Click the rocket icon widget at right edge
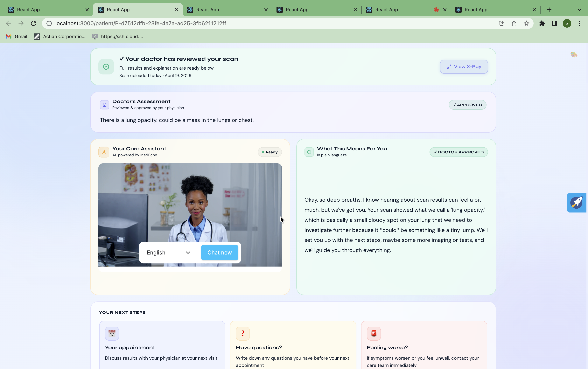This screenshot has height=369, width=588. (576, 203)
